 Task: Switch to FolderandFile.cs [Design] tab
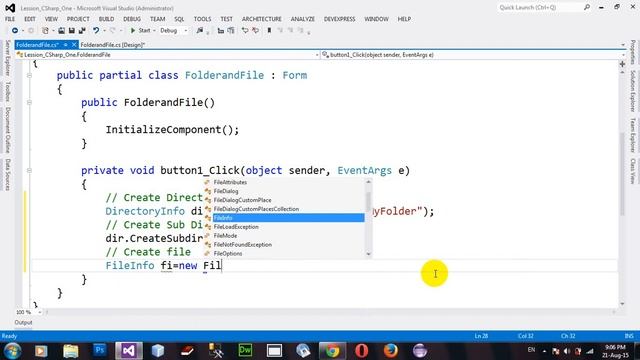112,45
